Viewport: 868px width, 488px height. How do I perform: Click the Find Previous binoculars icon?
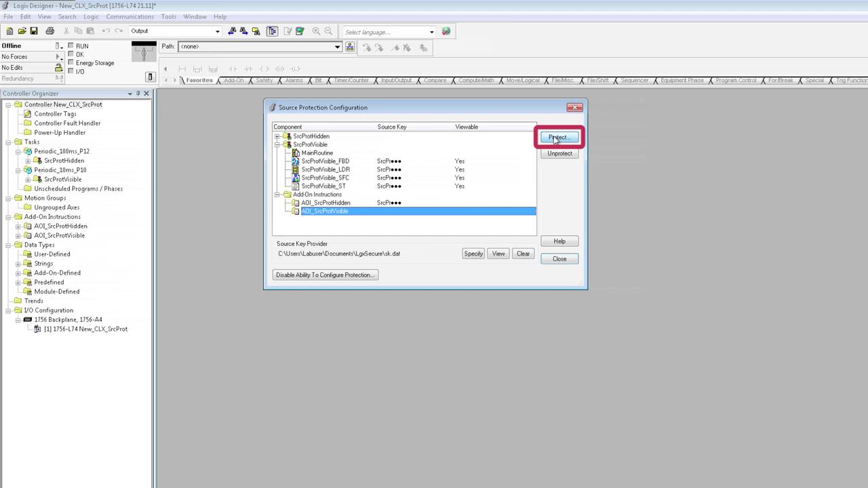coord(233,31)
